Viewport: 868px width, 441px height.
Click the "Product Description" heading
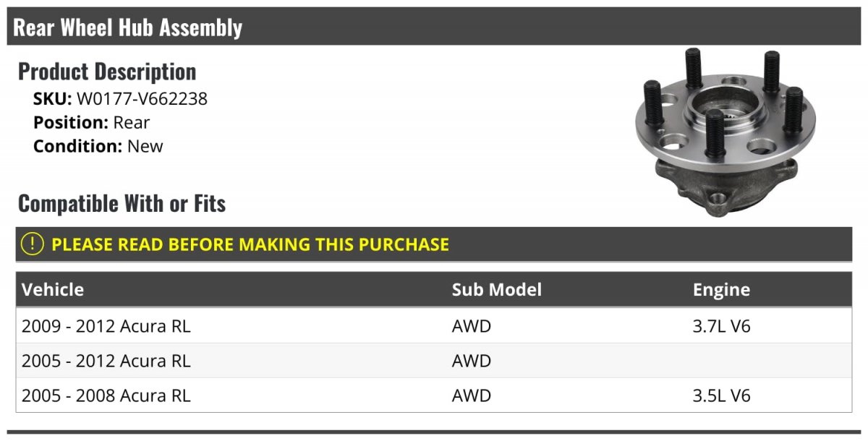[107, 72]
